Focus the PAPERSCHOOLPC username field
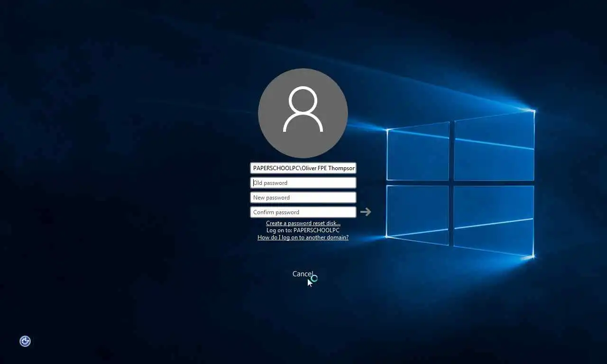The height and width of the screenshot is (364, 607). tap(303, 168)
